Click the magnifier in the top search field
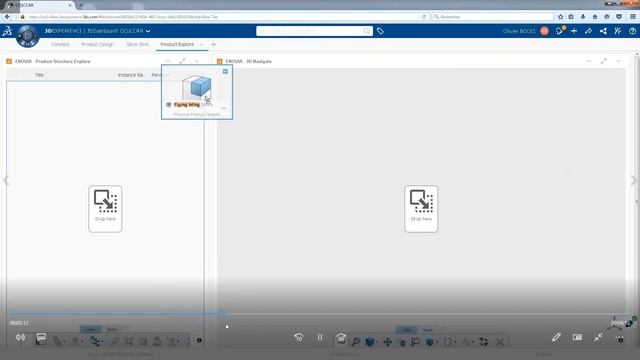This screenshot has height=360, width=640. click(367, 31)
